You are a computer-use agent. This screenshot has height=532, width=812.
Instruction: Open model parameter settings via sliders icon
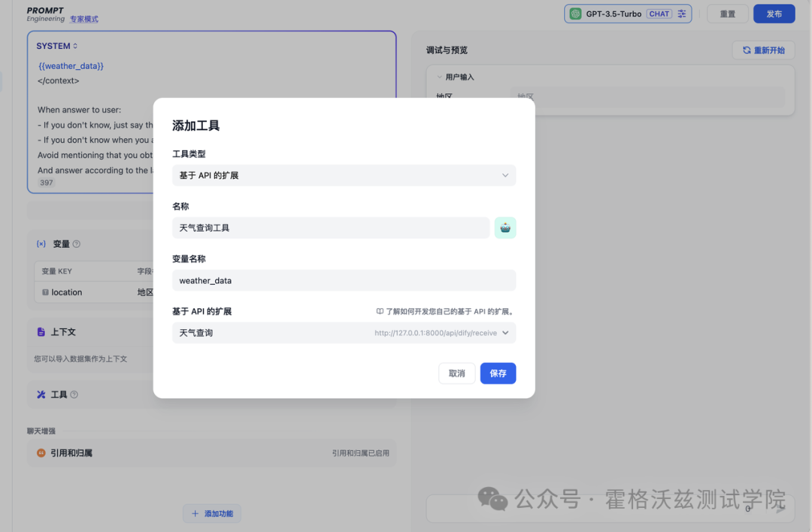683,14
